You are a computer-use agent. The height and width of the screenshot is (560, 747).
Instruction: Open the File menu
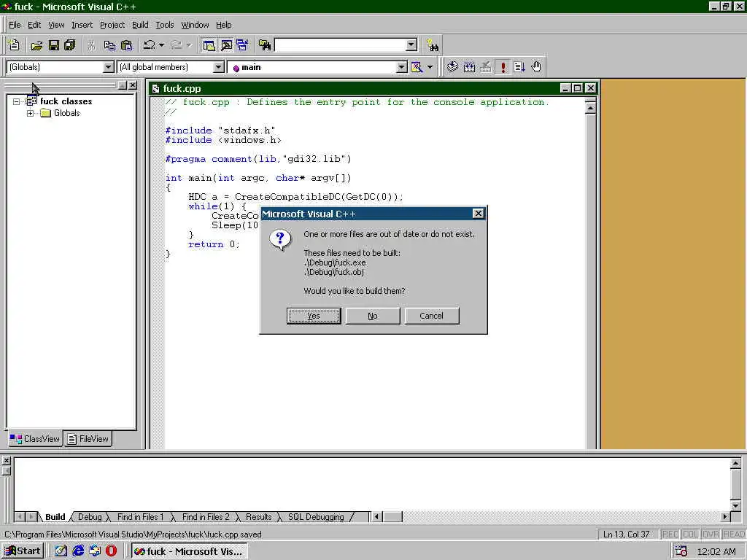click(15, 25)
